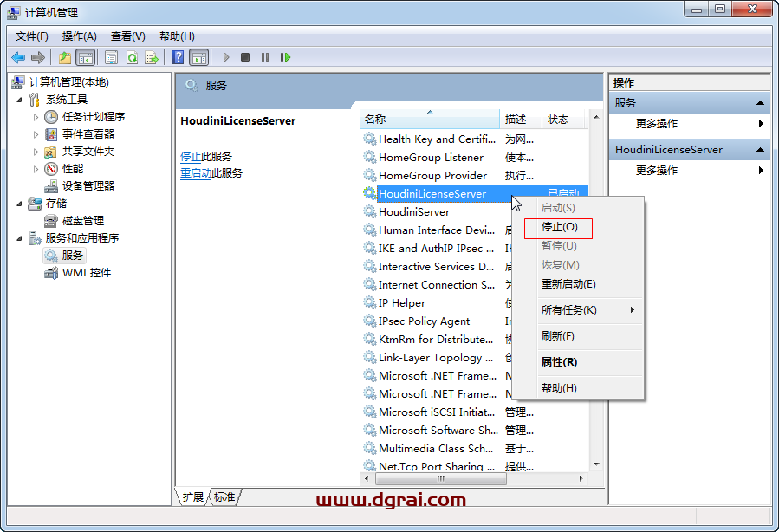
Task: Collapse HoudiniLicenseServer section in the actions pane
Action: pyautogui.click(x=760, y=150)
